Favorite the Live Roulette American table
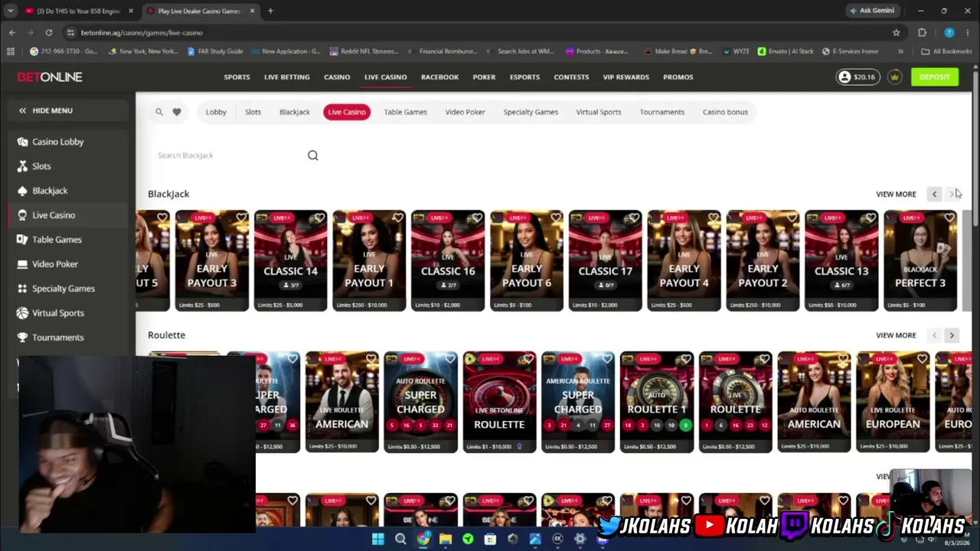 pos(371,359)
